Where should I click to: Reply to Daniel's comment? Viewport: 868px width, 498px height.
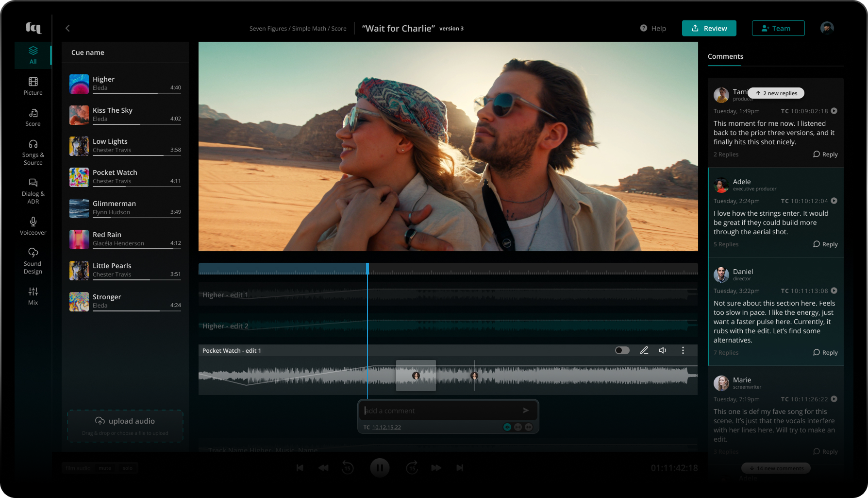[825, 353]
